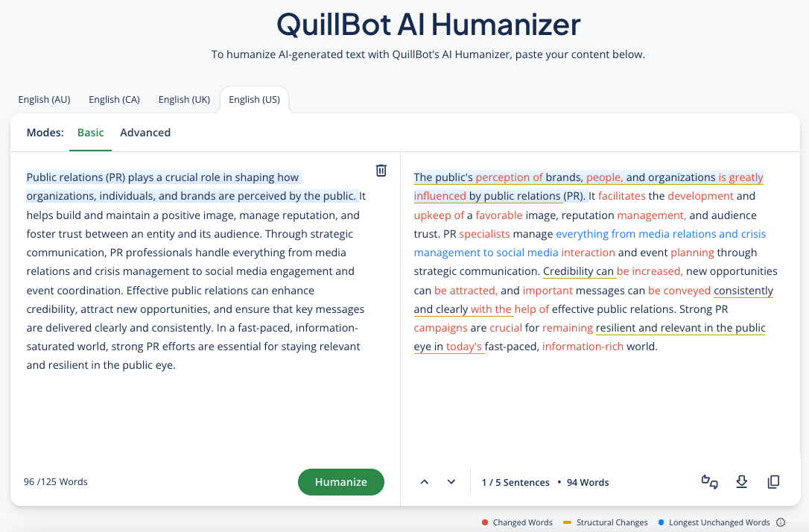Viewport: 809px width, 532px height.
Task: Delete input text with trash icon
Action: [381, 171]
